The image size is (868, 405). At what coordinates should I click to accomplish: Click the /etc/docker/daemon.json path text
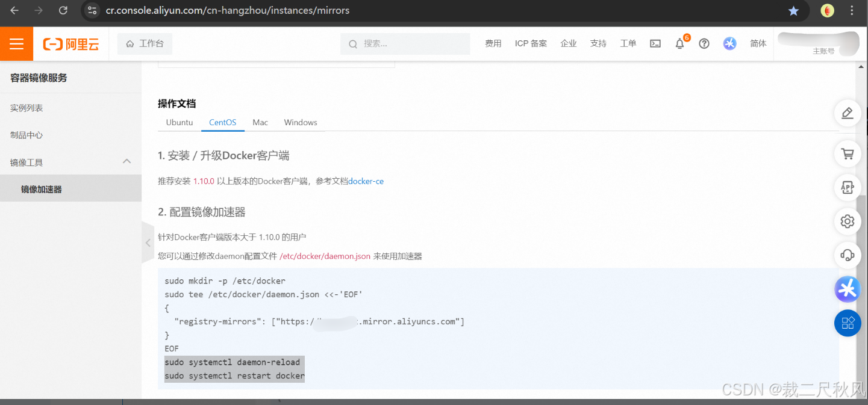[x=325, y=256]
